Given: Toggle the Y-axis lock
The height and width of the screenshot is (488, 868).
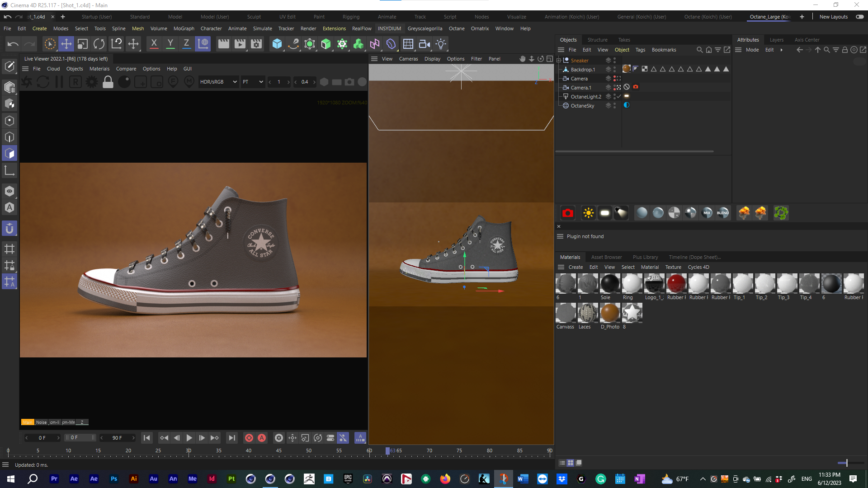Looking at the screenshot, I should pyautogui.click(x=170, y=44).
